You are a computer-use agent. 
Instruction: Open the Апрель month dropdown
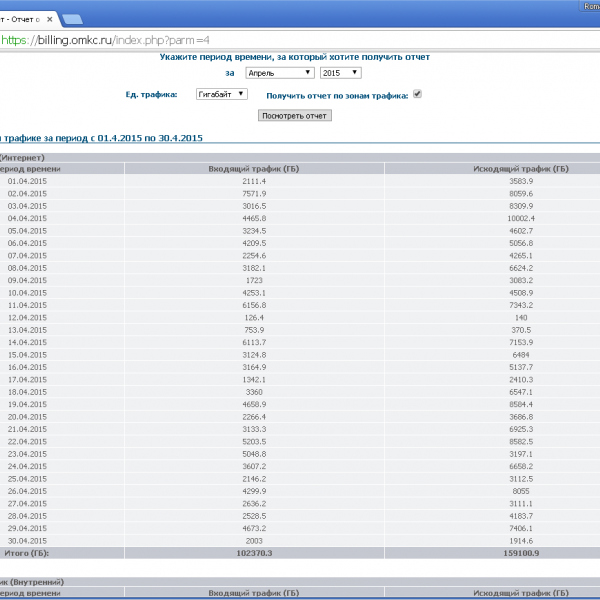[280, 73]
